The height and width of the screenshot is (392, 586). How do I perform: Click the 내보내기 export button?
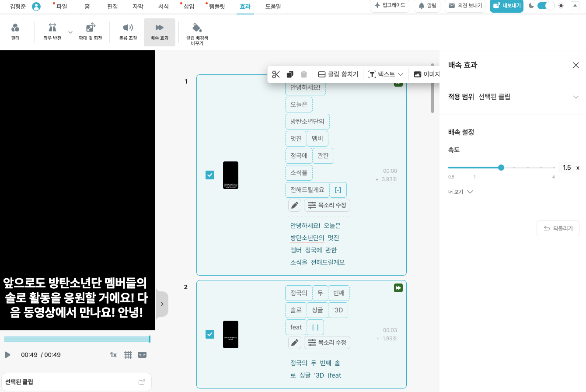click(506, 6)
